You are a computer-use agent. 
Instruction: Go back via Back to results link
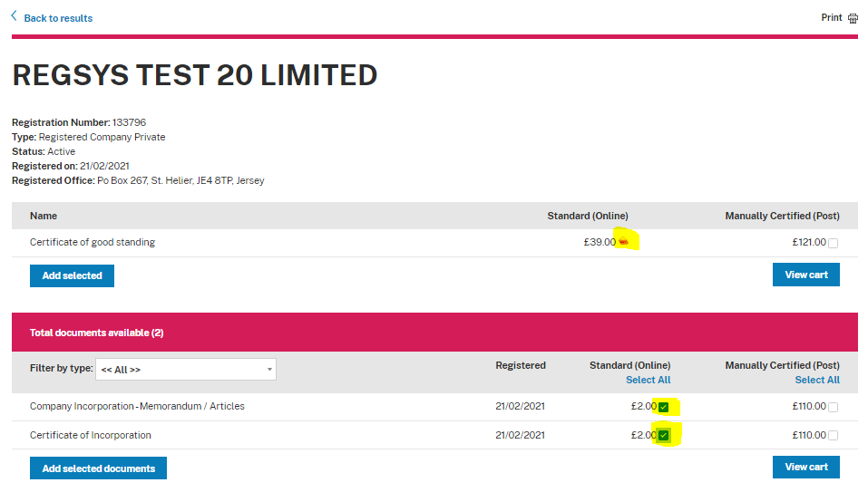click(58, 18)
